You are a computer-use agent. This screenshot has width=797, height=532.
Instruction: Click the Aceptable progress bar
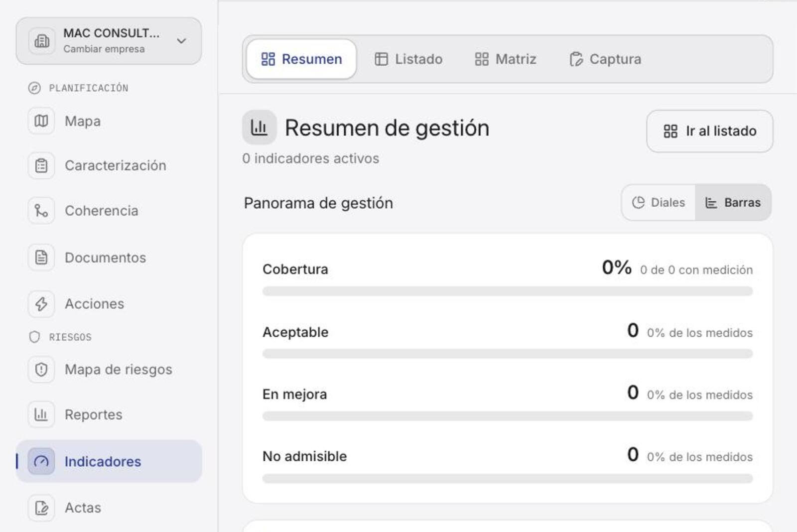pyautogui.click(x=508, y=354)
